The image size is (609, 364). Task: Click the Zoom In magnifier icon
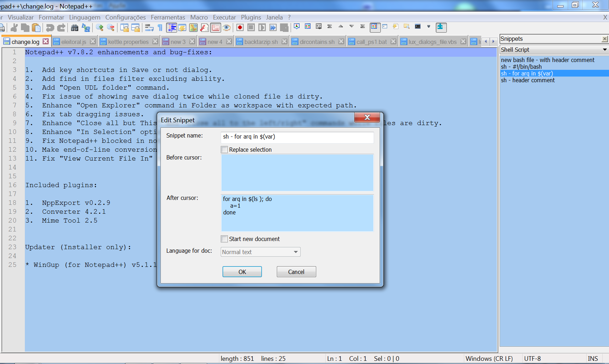[100, 28]
